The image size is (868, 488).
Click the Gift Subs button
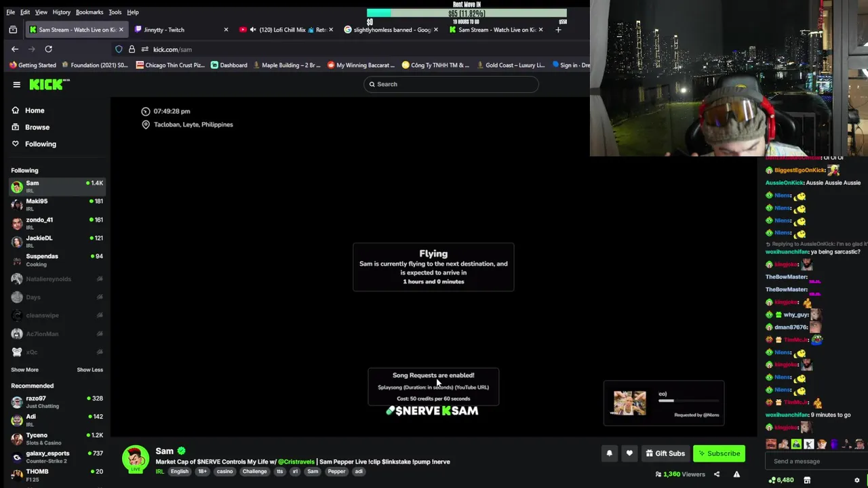tap(665, 453)
